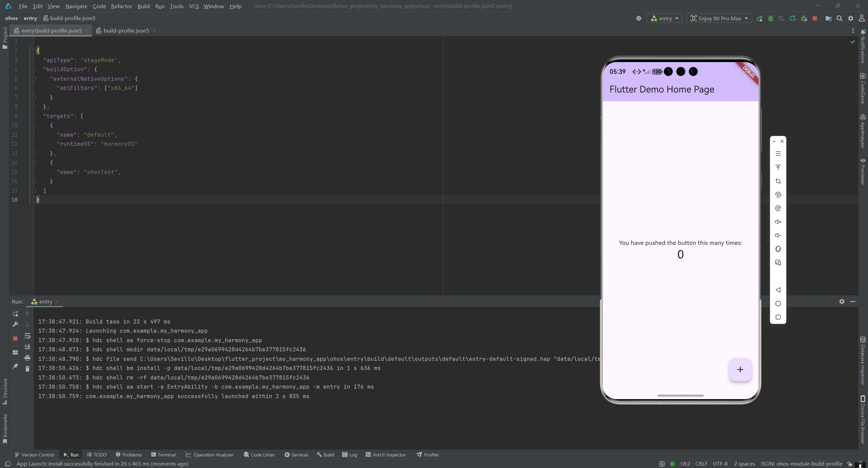This screenshot has width=868, height=468.
Task: Stop the running app with red square
Action: click(815, 19)
